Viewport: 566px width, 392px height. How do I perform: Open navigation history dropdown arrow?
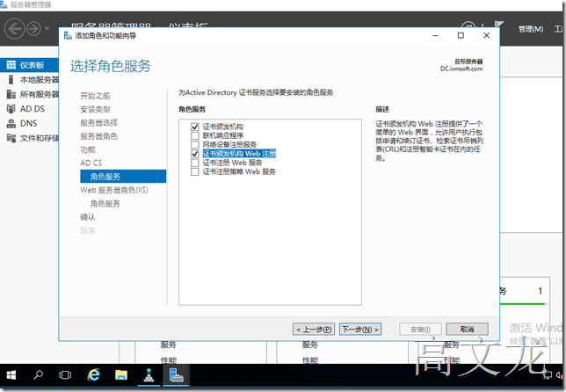[47, 28]
